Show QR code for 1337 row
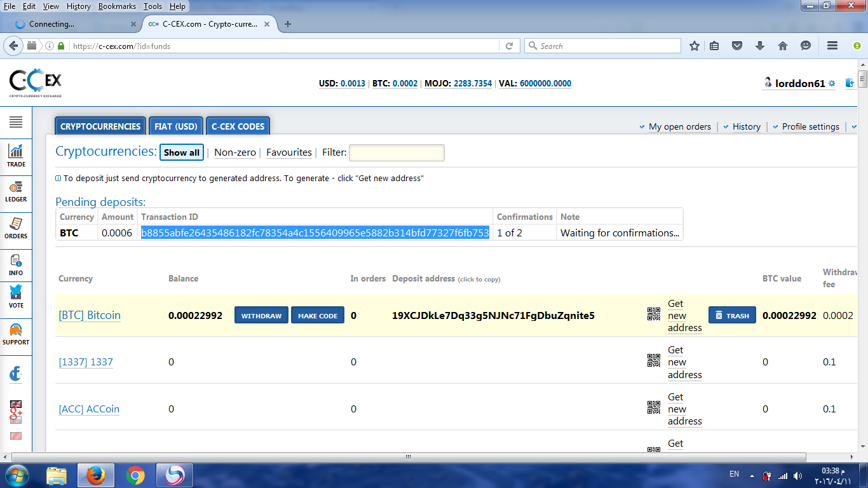This screenshot has width=868, height=488. pyautogui.click(x=654, y=361)
